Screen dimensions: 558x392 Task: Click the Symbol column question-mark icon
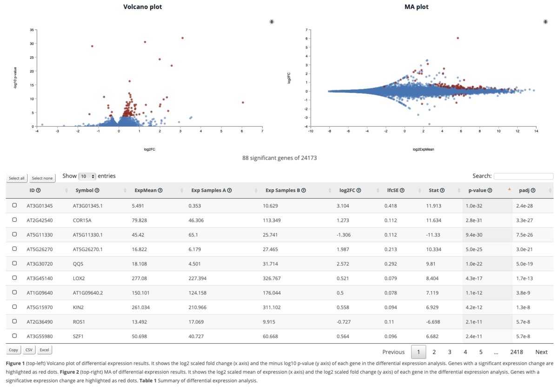click(x=97, y=191)
